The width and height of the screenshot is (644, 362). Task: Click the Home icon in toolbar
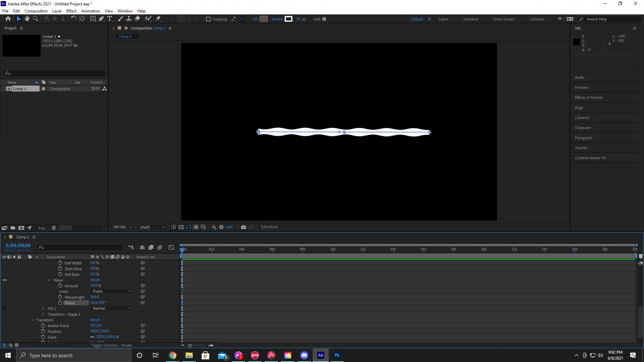(x=8, y=19)
